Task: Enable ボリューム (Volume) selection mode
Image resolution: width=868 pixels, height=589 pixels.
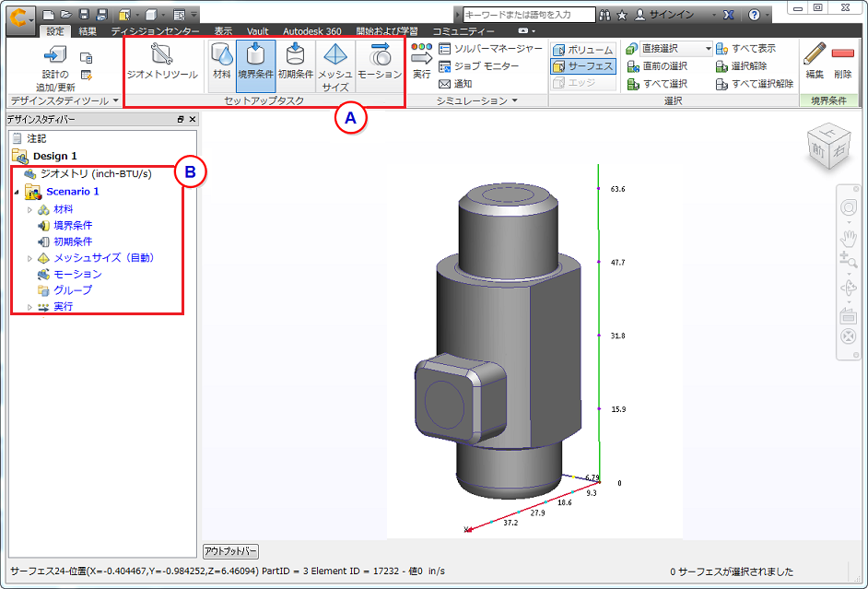Action: [x=583, y=50]
